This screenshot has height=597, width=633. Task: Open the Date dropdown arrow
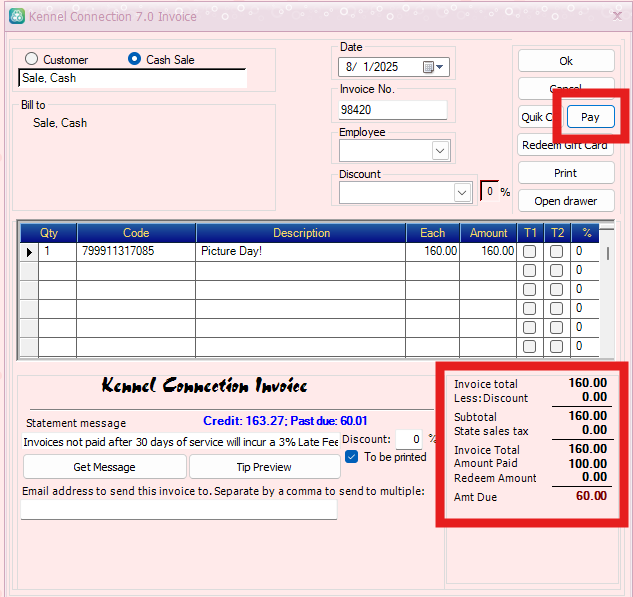pos(440,67)
